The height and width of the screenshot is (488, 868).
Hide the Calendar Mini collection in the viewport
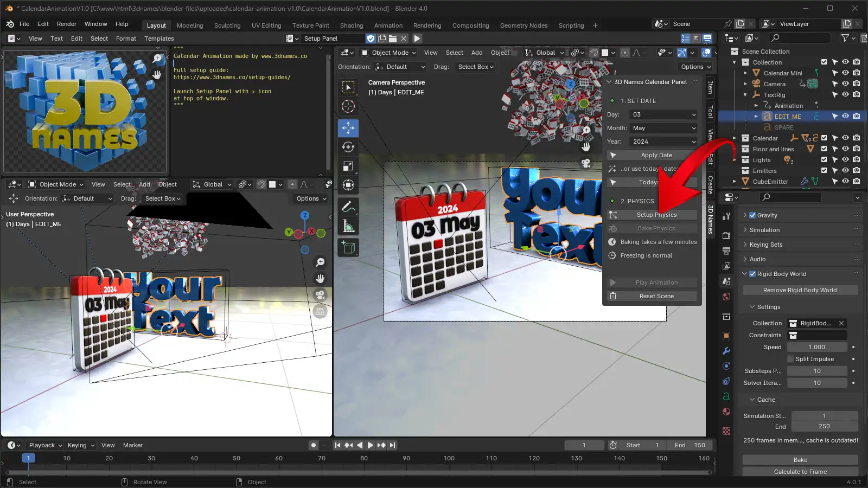pyautogui.click(x=845, y=73)
